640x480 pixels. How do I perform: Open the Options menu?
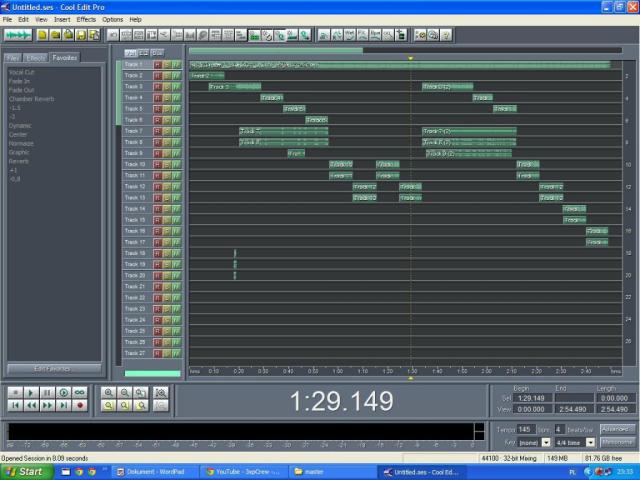pyautogui.click(x=113, y=20)
